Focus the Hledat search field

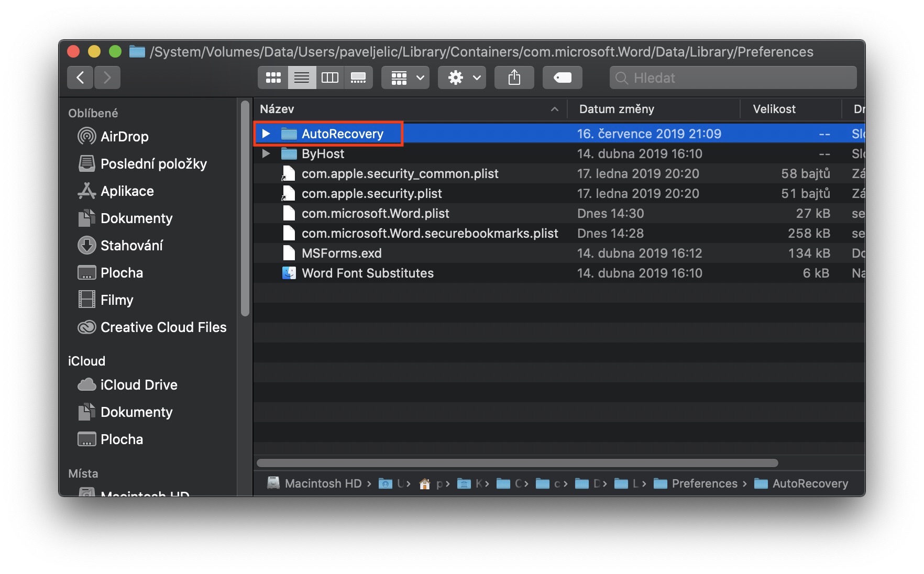[x=733, y=78]
